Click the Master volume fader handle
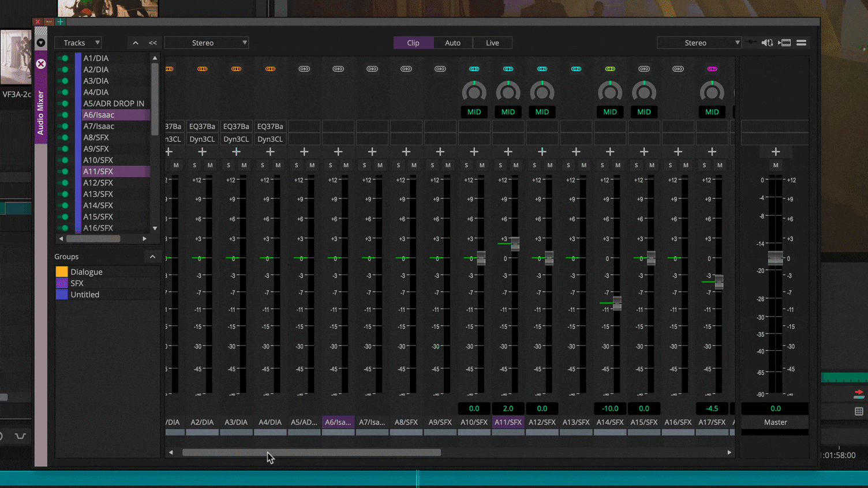Image resolution: width=868 pixels, height=488 pixels. [776, 258]
